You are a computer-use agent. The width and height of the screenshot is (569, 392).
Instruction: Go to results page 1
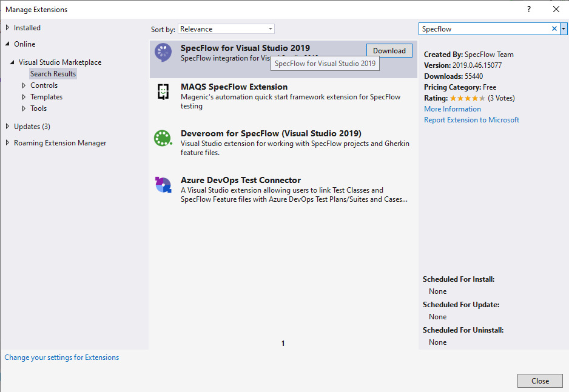tap(283, 344)
